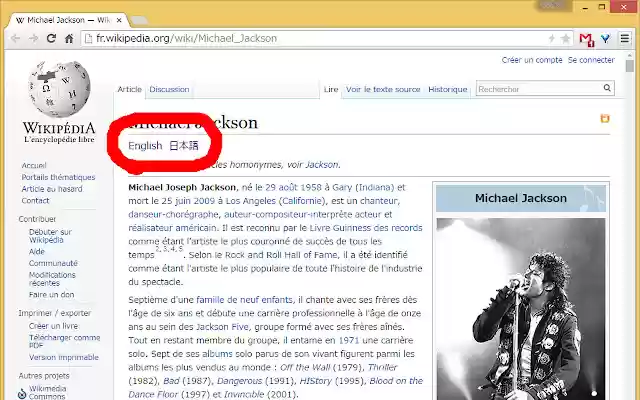Go to the home page icon
Screen dimensions: 640x400
(x=69, y=39)
